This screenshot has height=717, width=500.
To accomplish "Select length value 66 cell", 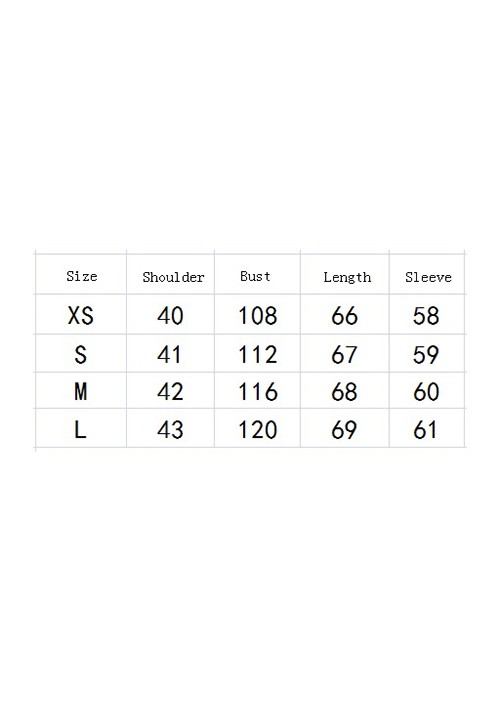I will click(344, 316).
